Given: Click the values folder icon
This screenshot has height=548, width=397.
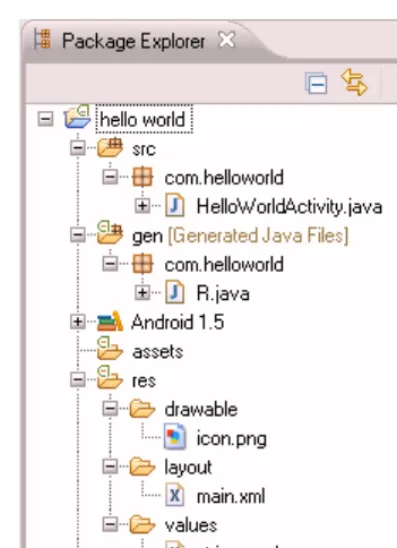Looking at the screenshot, I should [142, 524].
